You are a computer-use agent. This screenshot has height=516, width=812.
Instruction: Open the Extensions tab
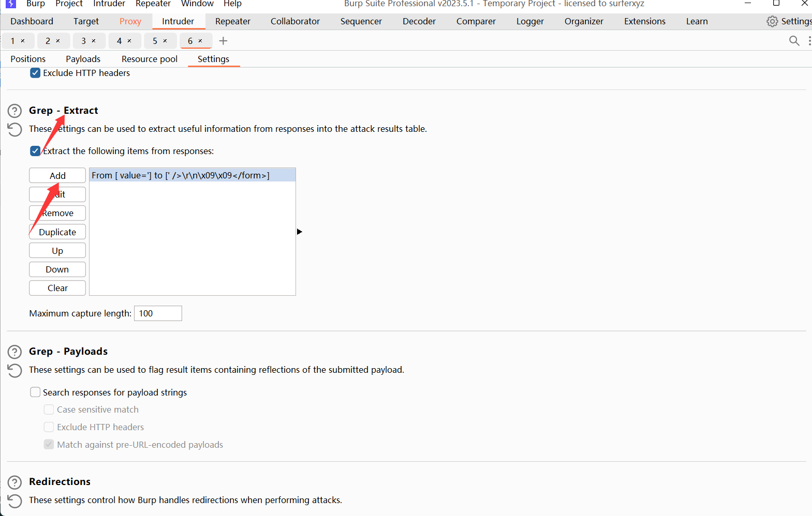click(x=645, y=21)
